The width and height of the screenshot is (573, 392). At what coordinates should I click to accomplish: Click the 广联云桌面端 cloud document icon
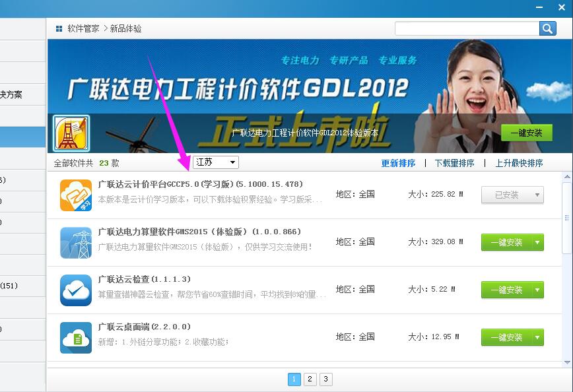tap(76, 338)
